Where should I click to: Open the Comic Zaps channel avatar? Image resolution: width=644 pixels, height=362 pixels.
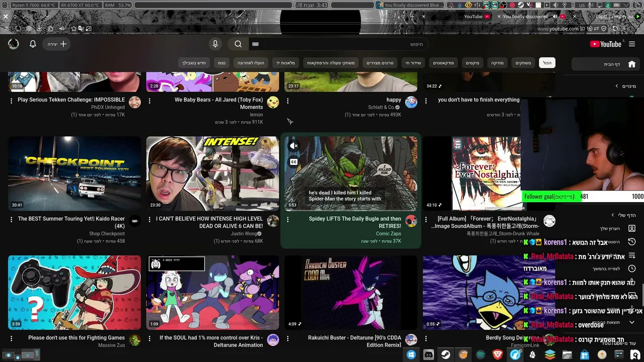(x=411, y=221)
